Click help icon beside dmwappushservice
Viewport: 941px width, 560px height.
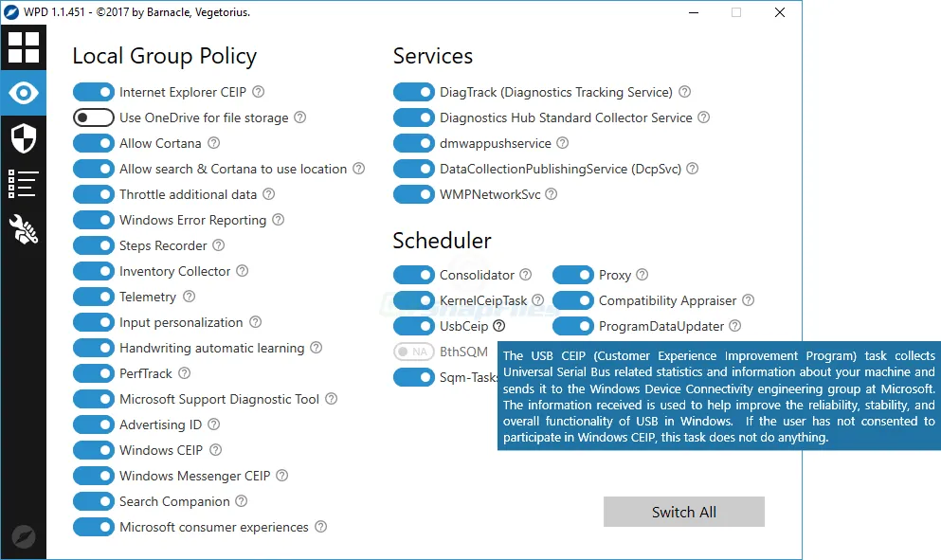[x=562, y=143]
